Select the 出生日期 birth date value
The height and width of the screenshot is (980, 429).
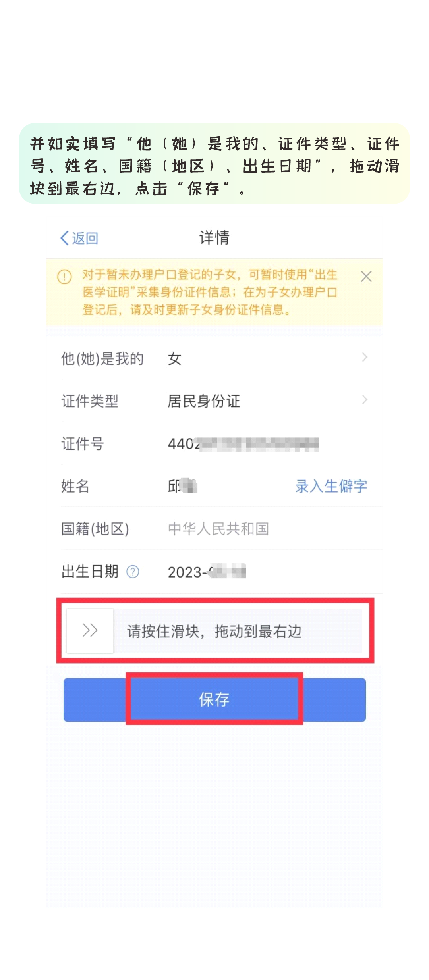207,572
